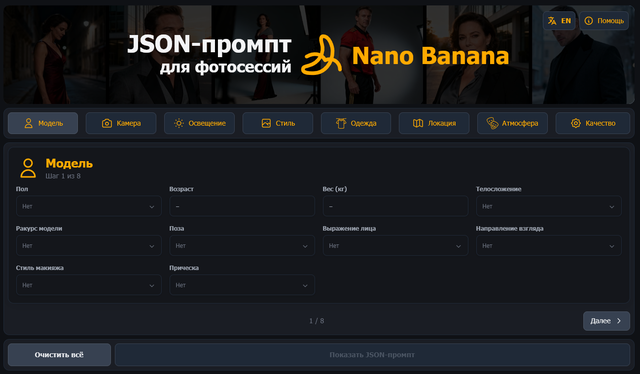Open the Одежда tab
The height and width of the screenshot is (374, 640).
pyautogui.click(x=356, y=123)
